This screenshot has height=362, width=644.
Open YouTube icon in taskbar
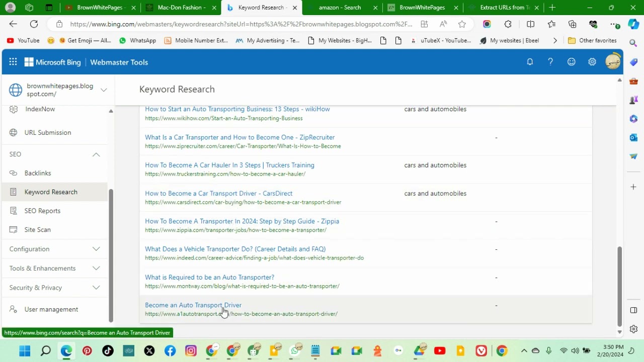(x=440, y=351)
